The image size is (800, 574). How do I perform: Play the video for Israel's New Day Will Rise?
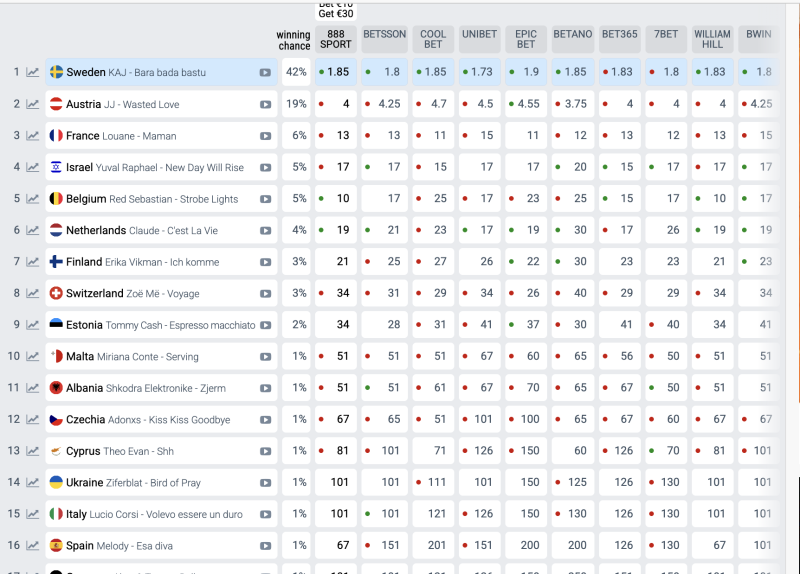(265, 168)
